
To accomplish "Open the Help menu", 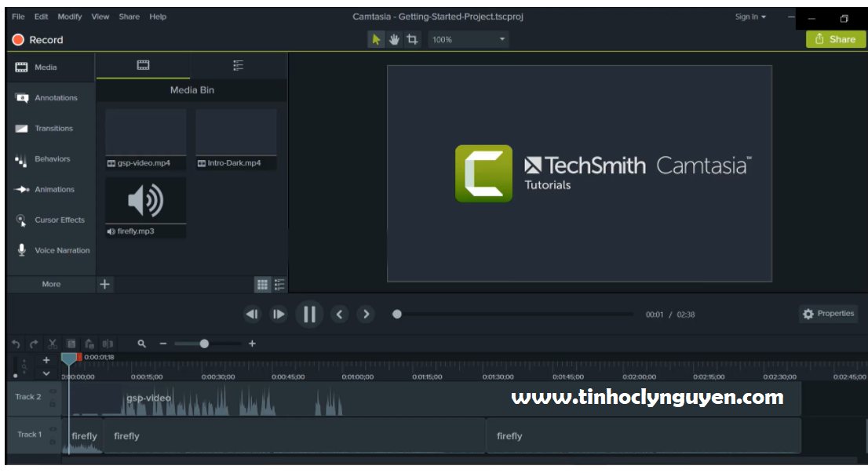I will tap(158, 16).
